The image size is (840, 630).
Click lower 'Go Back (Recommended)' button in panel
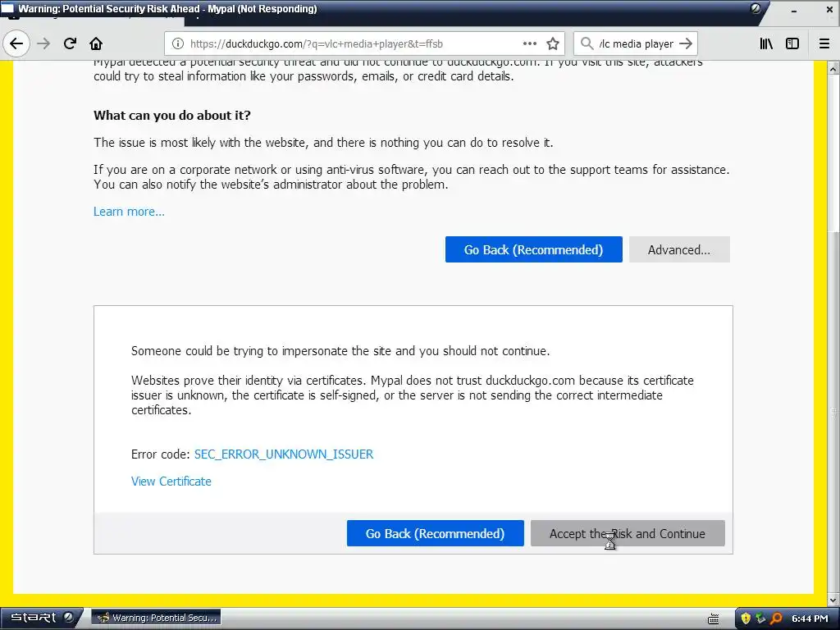click(435, 533)
